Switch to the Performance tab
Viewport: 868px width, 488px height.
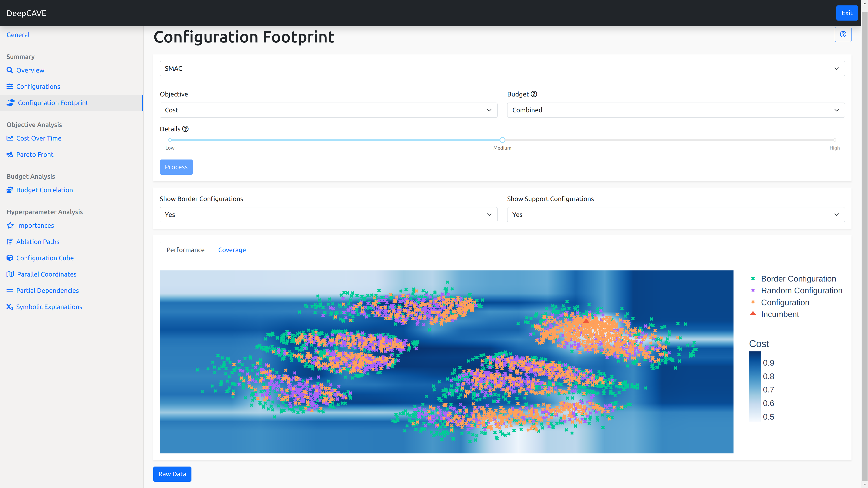(185, 250)
